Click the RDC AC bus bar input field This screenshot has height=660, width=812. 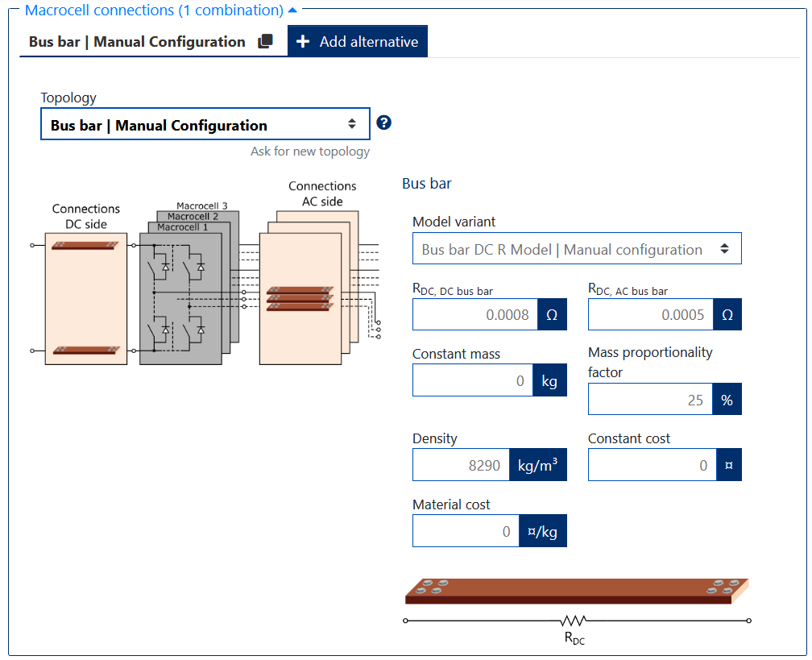tap(649, 315)
